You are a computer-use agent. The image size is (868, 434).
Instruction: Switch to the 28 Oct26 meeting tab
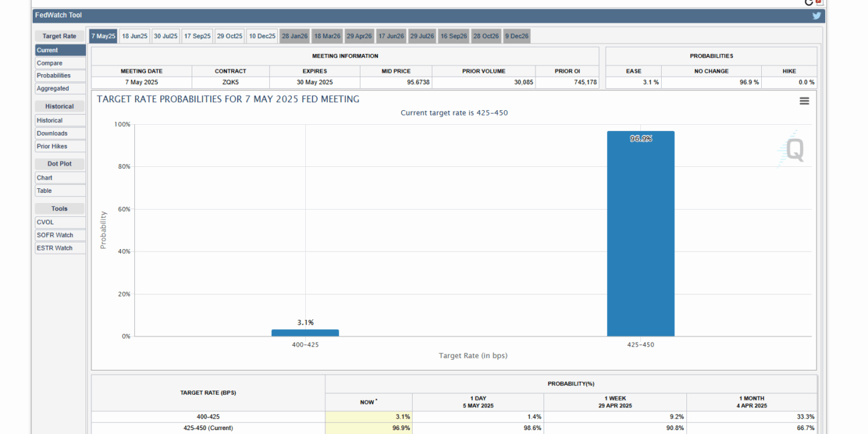tap(486, 36)
